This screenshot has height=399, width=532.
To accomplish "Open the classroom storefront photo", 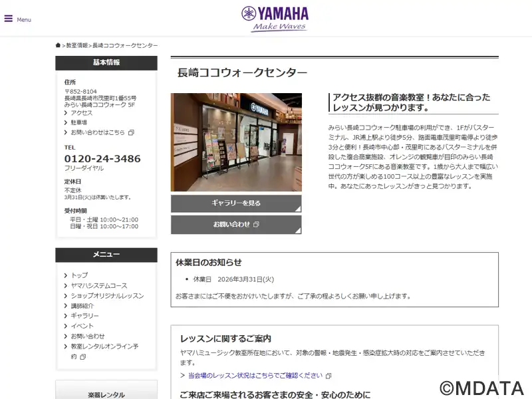I will (236, 142).
